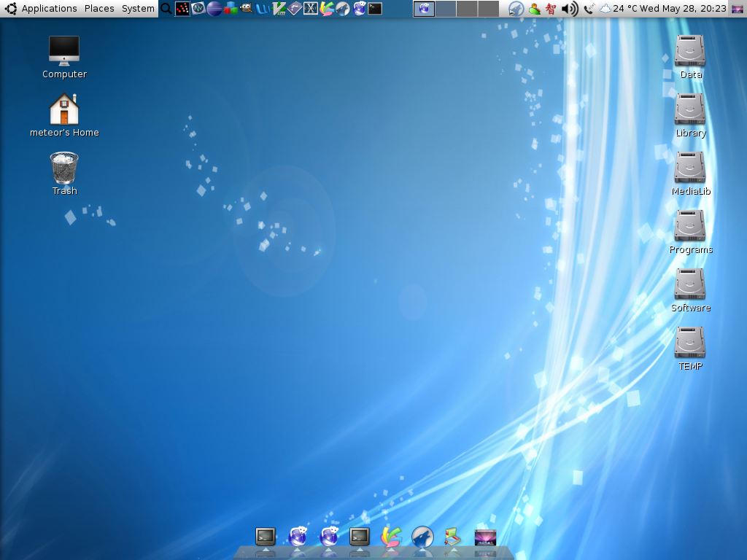Image resolution: width=747 pixels, height=560 pixels.
Task: Launch the waveform monitor icon in top panel
Action: 198,9
